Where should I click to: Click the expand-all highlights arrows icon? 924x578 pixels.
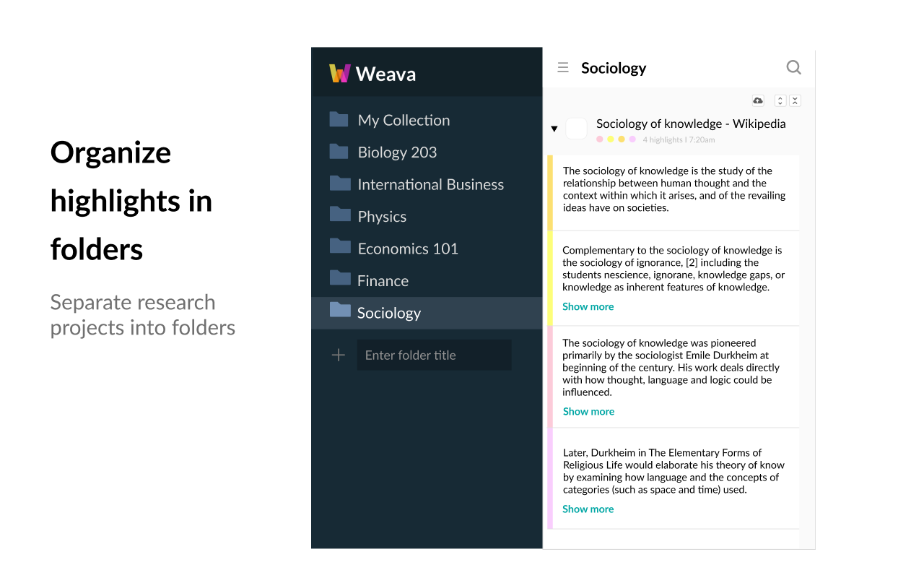tap(780, 100)
